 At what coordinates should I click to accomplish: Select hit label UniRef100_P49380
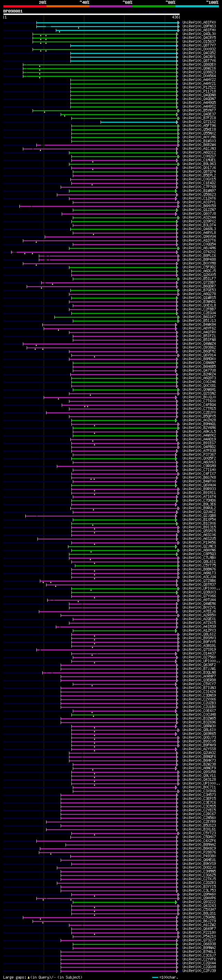(x=199, y=856)
